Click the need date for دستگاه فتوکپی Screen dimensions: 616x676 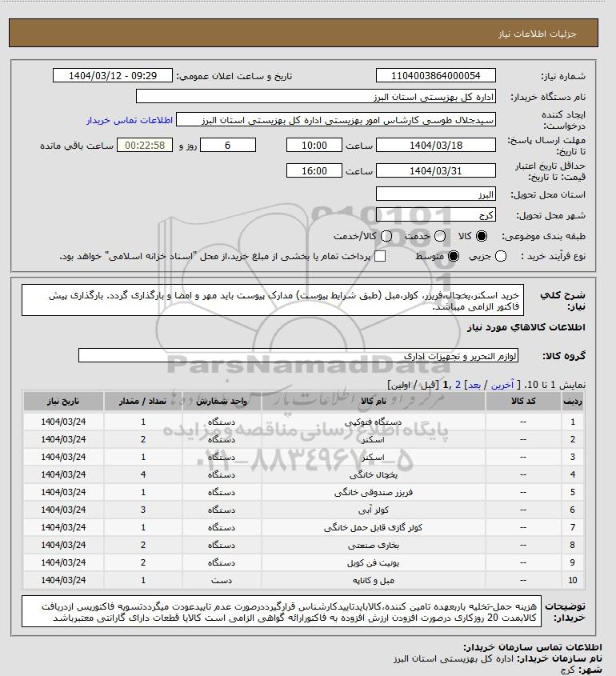click(63, 422)
